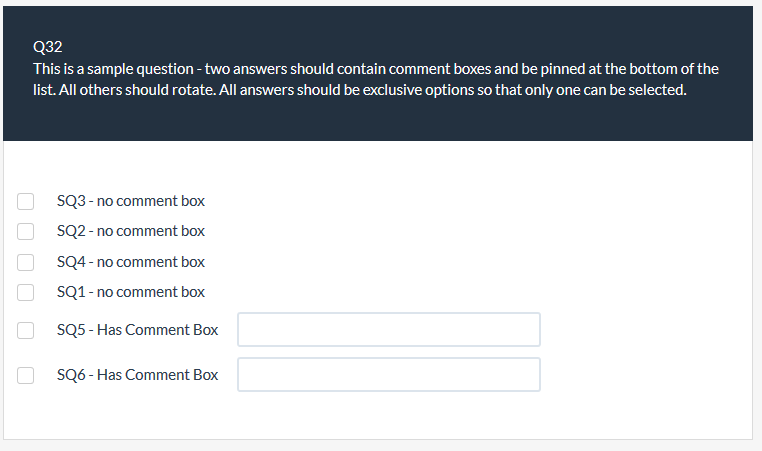Click the 'SQ3 - no comment box' label
The height and width of the screenshot is (451, 762).
pyautogui.click(x=131, y=201)
